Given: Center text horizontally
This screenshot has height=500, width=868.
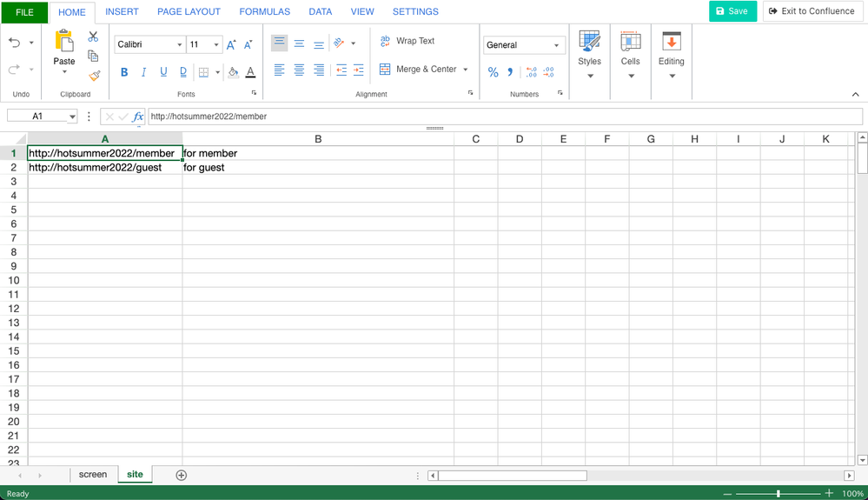Looking at the screenshot, I should coord(299,70).
